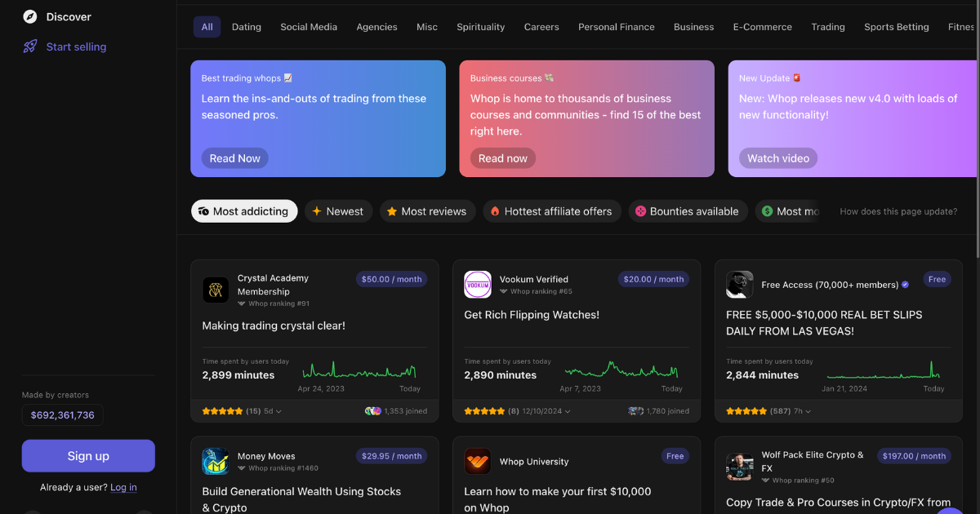
Task: Click the Sign up button
Action: 88,456
